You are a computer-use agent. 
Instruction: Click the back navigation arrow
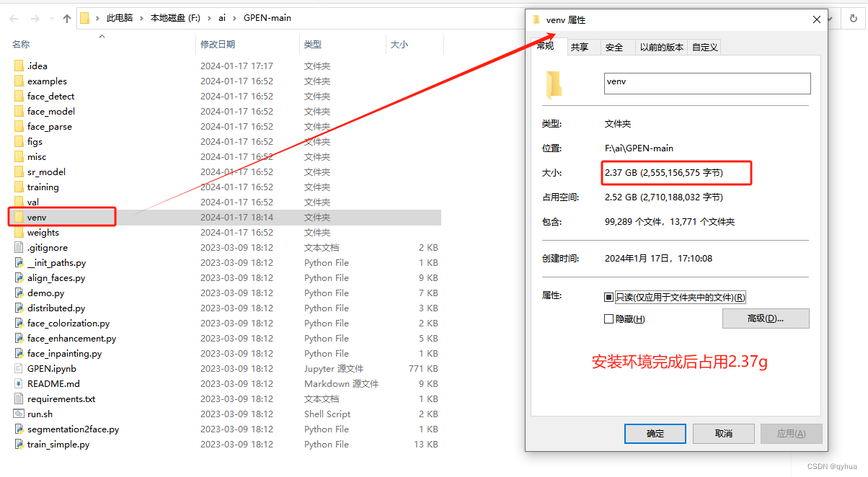[x=13, y=18]
